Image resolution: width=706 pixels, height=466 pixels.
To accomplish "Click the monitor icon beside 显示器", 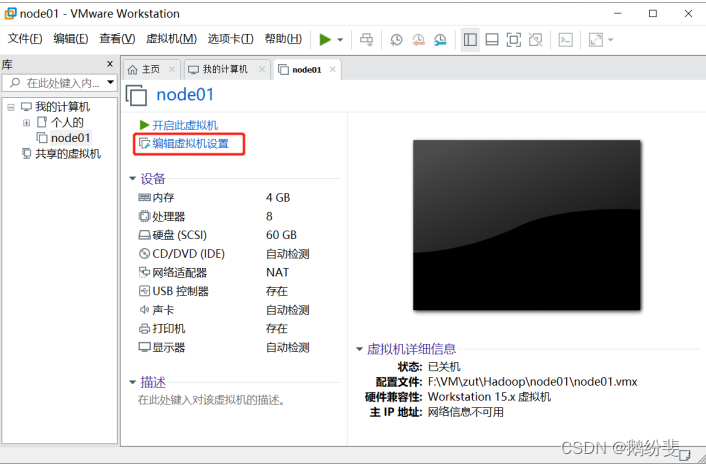I will pyautogui.click(x=144, y=347).
